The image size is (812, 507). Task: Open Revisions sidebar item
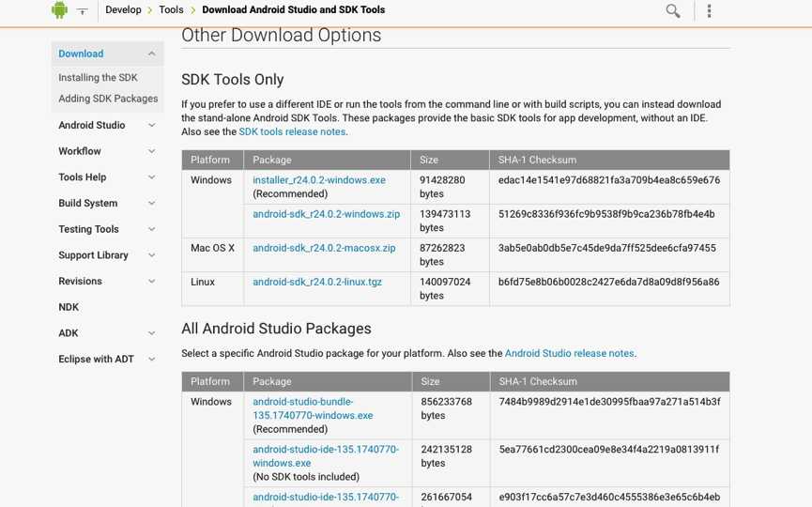pos(81,282)
